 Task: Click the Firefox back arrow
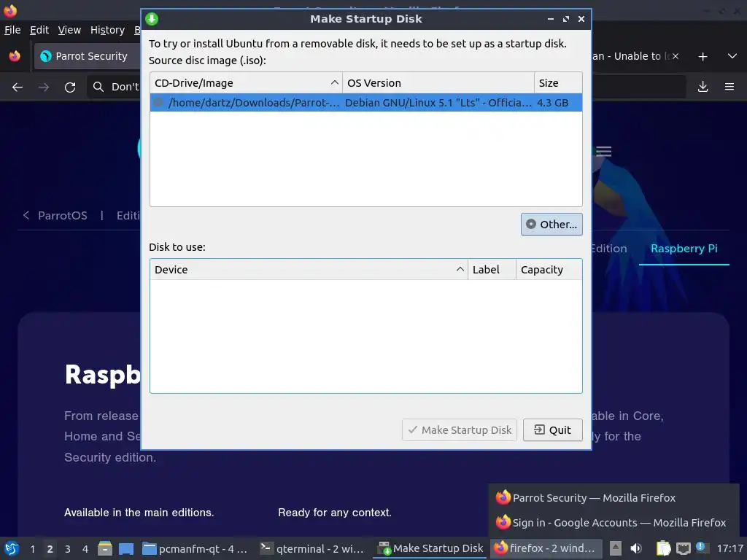coord(18,87)
